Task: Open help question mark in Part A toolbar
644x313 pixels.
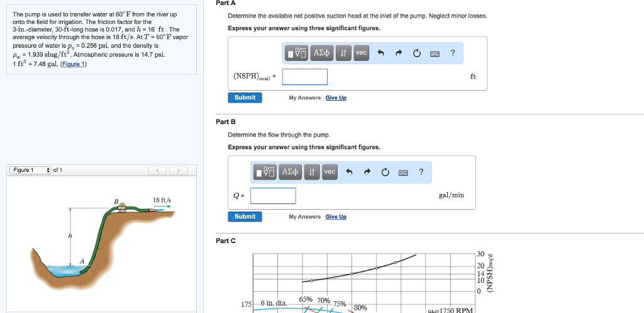Action: click(453, 53)
